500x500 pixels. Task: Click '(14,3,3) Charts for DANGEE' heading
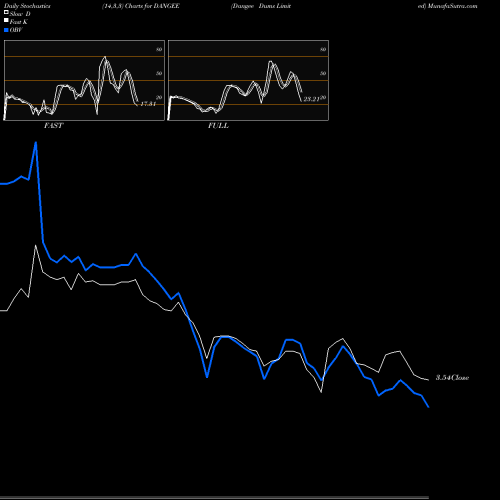[x=141, y=6]
